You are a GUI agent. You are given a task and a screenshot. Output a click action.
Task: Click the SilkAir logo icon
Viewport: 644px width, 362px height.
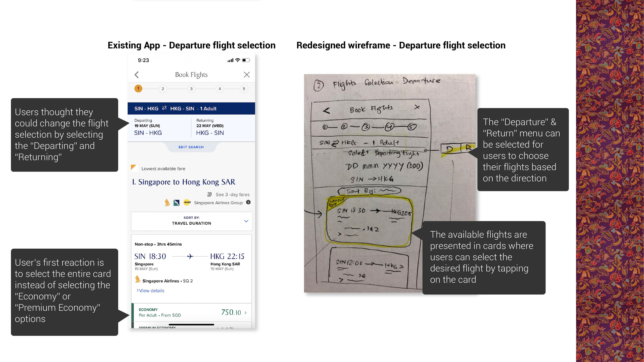tap(176, 203)
